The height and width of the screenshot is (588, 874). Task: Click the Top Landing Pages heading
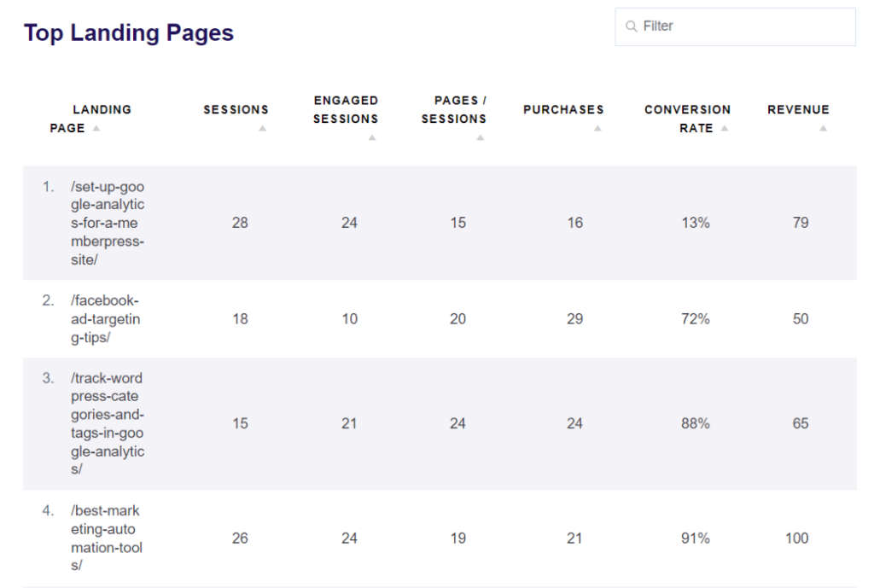click(x=128, y=33)
